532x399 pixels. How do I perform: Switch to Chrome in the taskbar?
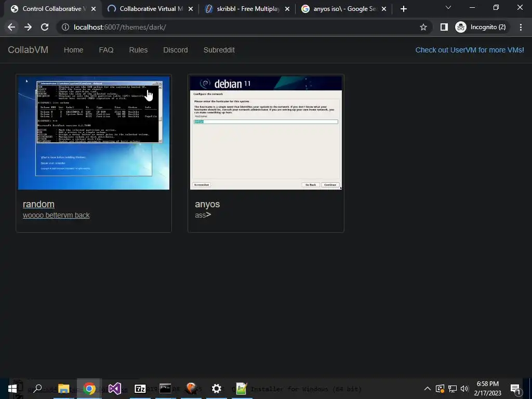coord(89,389)
